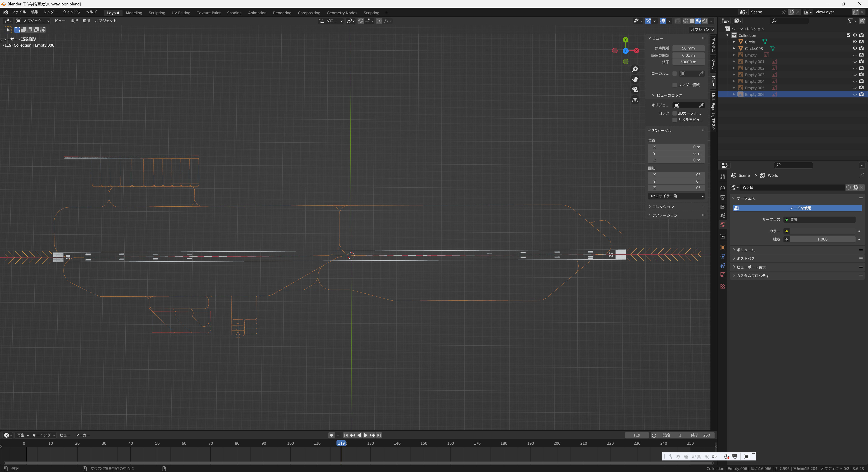
Task: Select wireframe viewport shading
Action: 685,21
